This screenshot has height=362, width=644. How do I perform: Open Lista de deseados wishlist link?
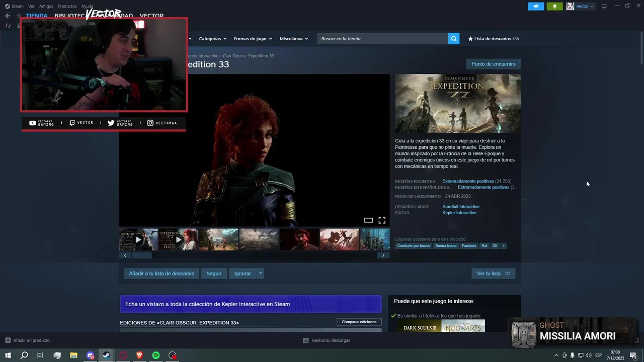click(x=493, y=39)
